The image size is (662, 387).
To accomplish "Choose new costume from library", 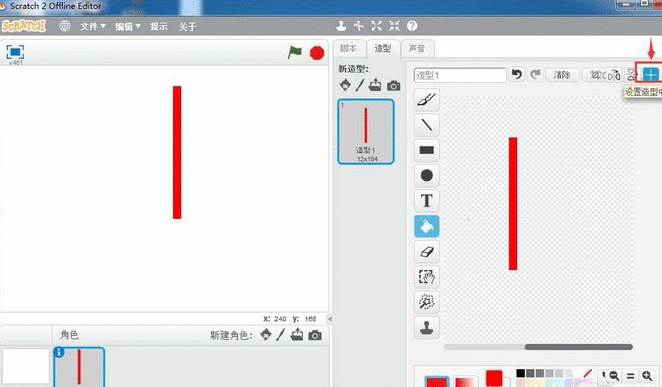I will (345, 85).
